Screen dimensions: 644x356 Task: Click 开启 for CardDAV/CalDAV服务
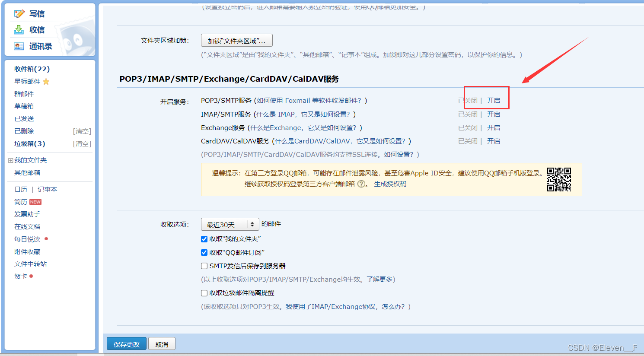[x=494, y=141]
